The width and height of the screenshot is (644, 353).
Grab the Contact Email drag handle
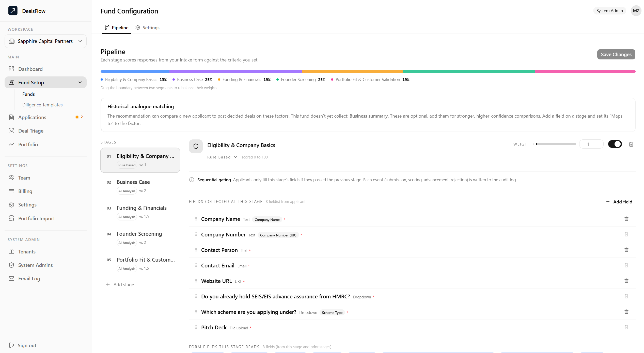point(196,265)
